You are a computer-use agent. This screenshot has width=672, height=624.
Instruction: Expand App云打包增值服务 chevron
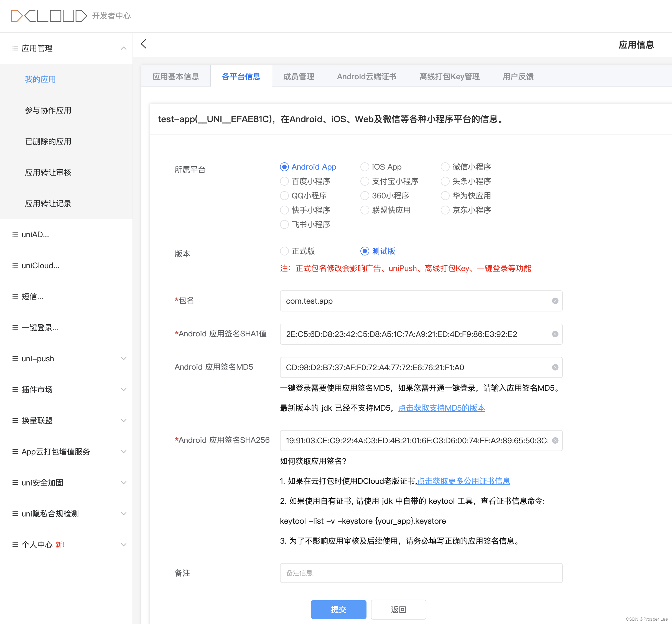124,452
